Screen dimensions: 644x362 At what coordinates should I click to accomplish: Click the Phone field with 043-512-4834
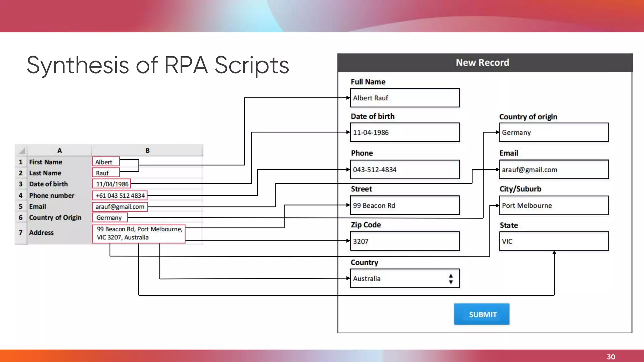[x=405, y=170]
